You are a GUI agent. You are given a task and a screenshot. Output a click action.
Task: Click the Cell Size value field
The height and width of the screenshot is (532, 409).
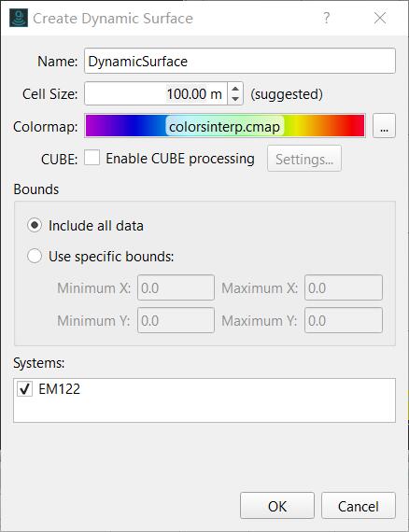tap(156, 93)
